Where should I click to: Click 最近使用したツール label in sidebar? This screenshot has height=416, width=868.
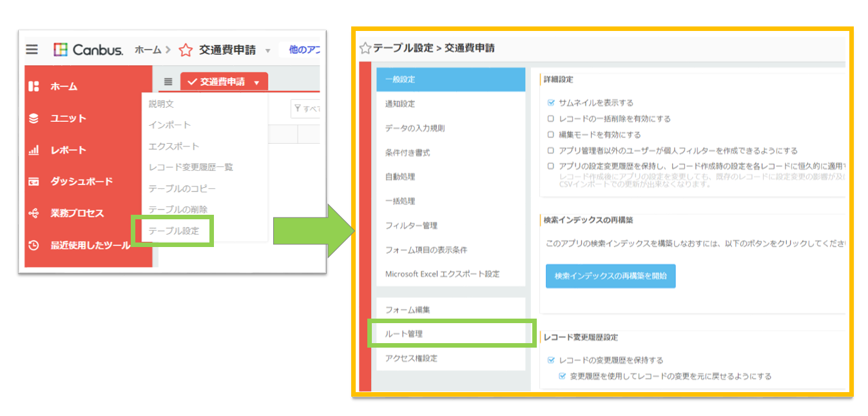tap(90, 245)
